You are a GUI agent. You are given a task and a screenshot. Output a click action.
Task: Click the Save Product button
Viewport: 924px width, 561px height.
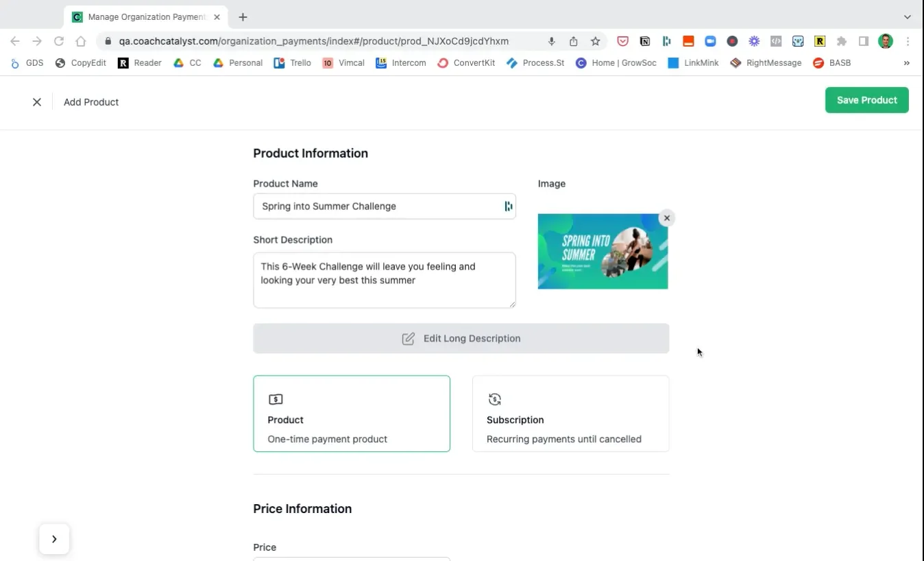(x=866, y=100)
